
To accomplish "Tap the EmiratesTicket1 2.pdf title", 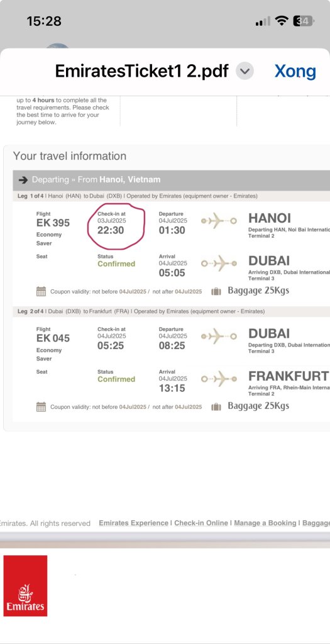I will 141,71.
